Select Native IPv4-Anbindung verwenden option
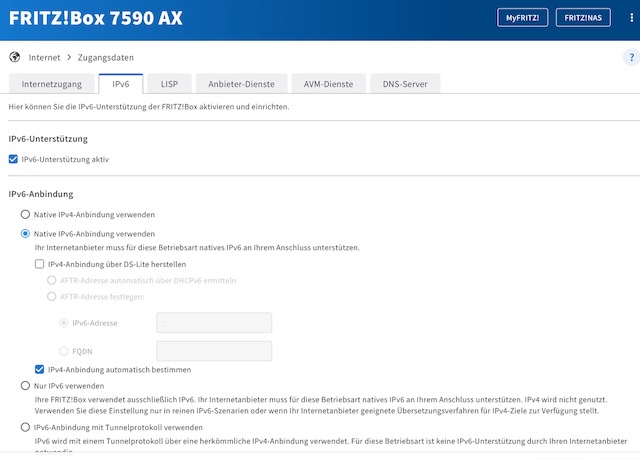This screenshot has width=640, height=459. 26,214
